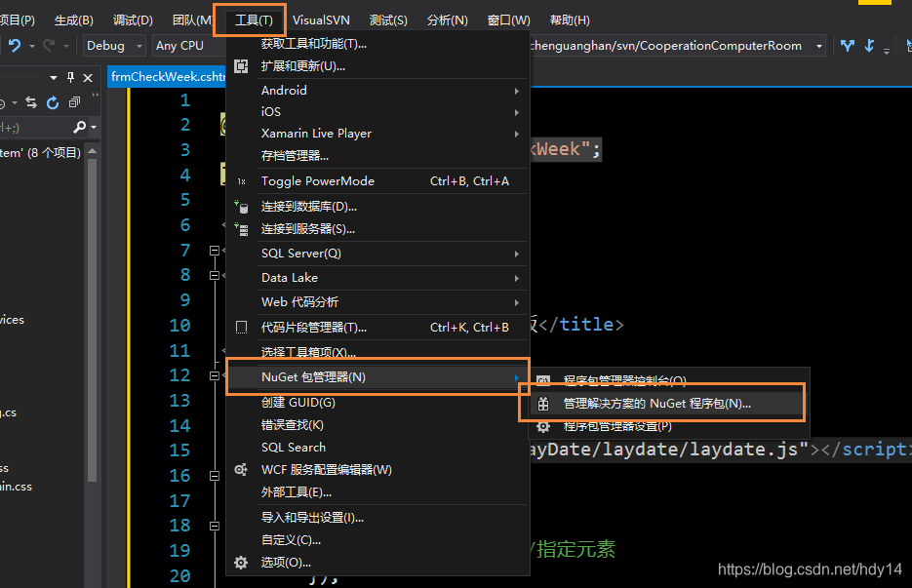Close the Solution Explorer panel

[x=88, y=77]
